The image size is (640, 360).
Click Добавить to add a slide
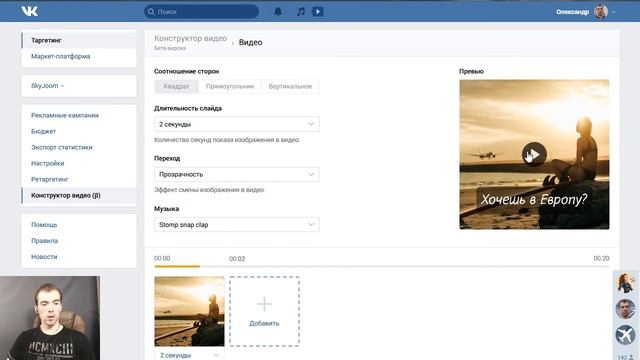coord(264,311)
